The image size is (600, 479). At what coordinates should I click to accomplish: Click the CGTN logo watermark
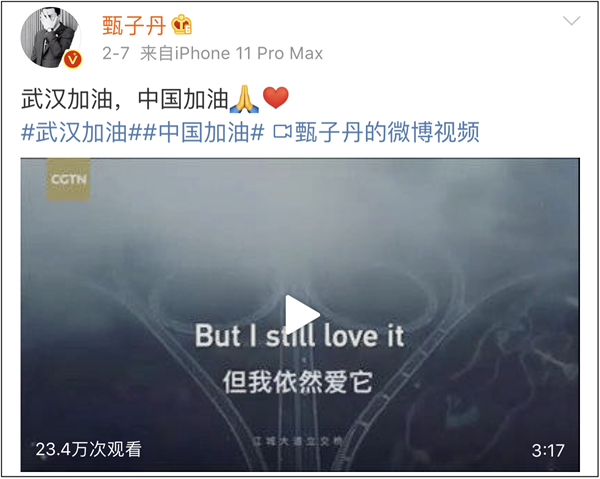tap(68, 179)
